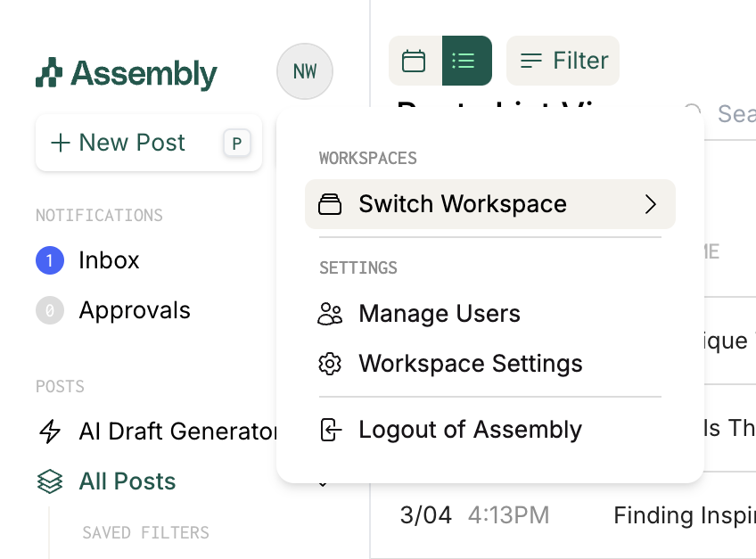The image size is (756, 559).
Task: Click the Manage Users people icon
Action: tap(330, 314)
